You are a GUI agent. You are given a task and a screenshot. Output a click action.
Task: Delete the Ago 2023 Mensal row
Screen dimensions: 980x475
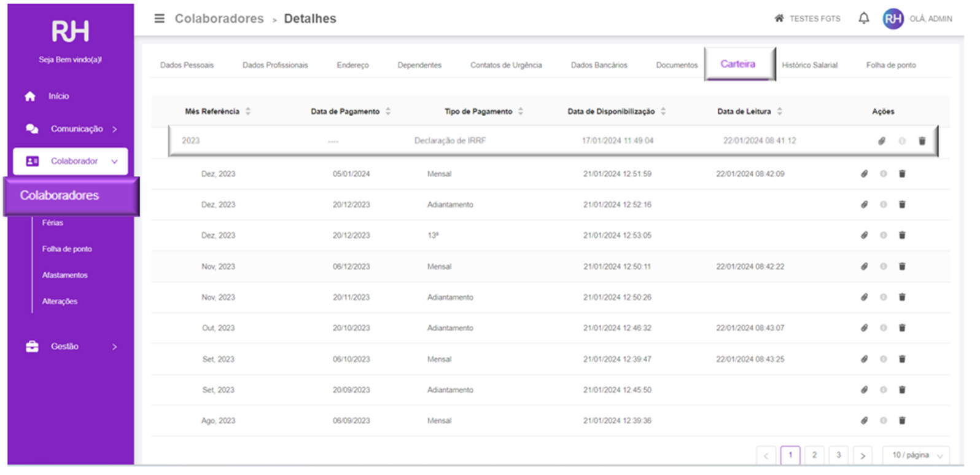pos(902,421)
